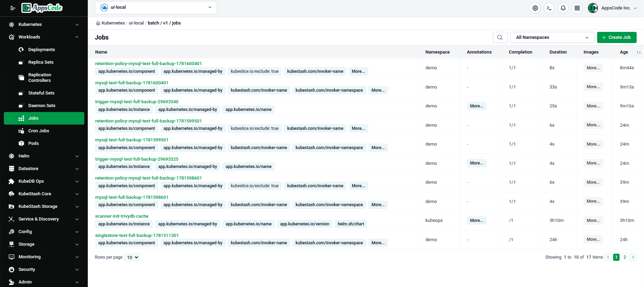The image size is (644, 287).
Task: Click the Completion column header
Action: (x=521, y=52)
